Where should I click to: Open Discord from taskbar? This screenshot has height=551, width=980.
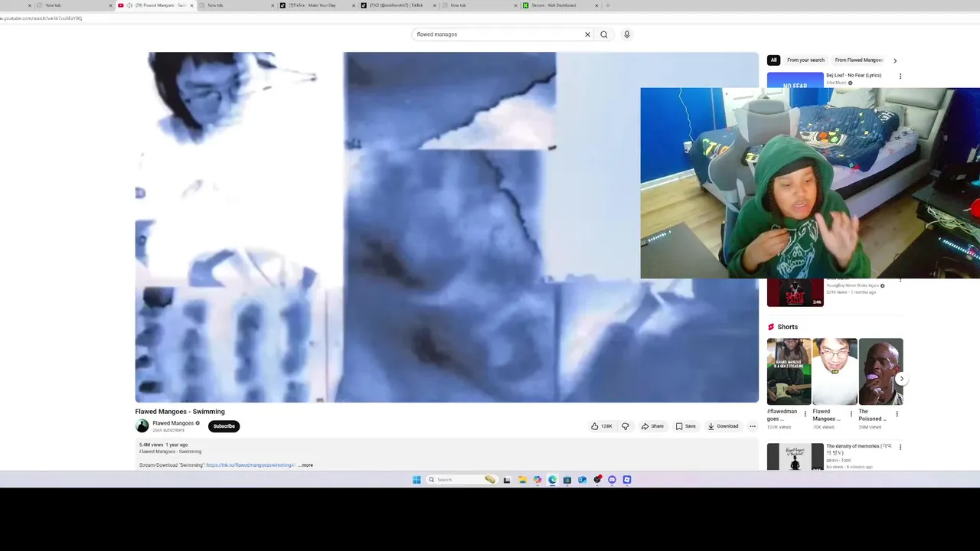612,480
